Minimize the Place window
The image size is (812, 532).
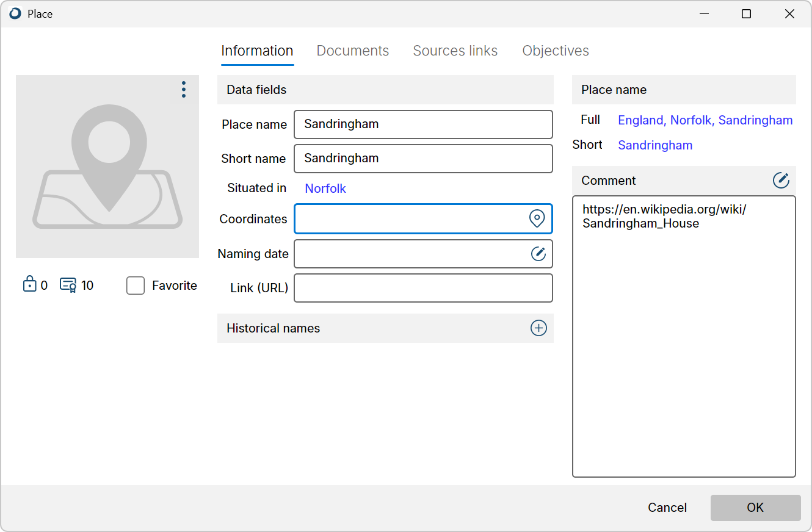tap(704, 14)
